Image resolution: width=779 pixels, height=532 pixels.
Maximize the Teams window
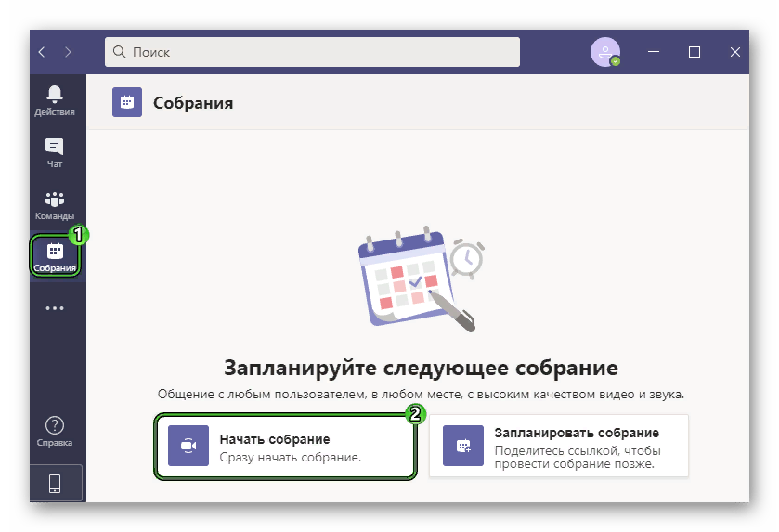pyautogui.click(x=695, y=52)
